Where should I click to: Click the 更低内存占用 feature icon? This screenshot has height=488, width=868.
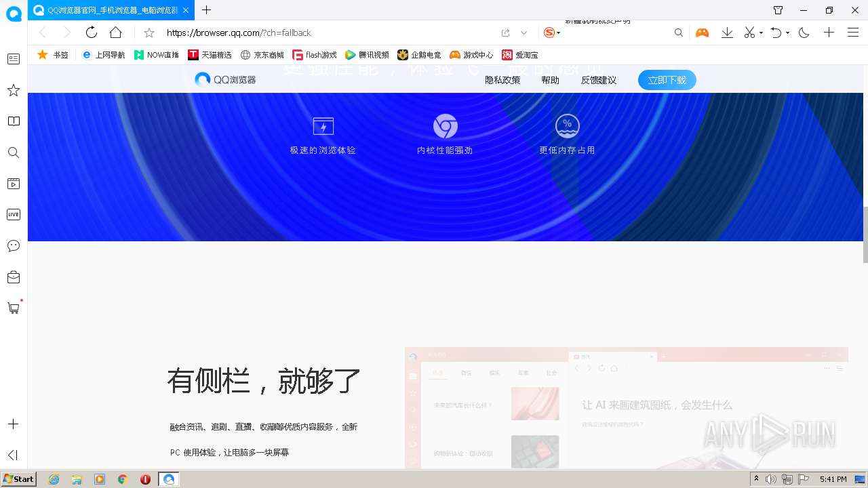pyautogui.click(x=567, y=125)
